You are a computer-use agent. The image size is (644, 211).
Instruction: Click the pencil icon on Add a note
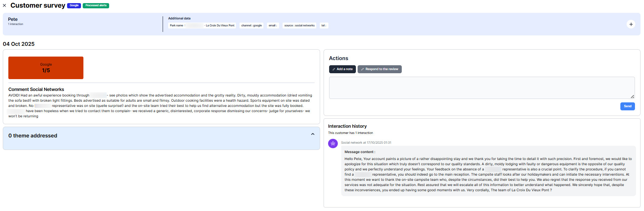pyautogui.click(x=334, y=69)
